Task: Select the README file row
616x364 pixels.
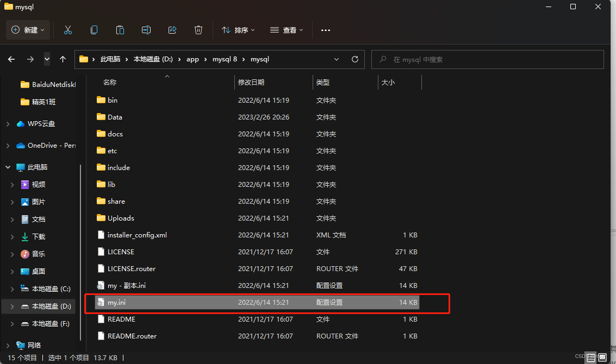Action: [x=257, y=319]
